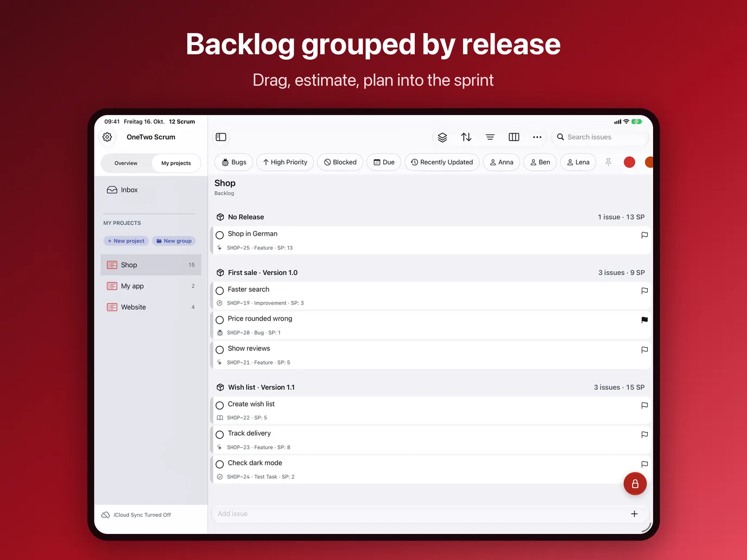Click the Search issues field
This screenshot has width=747, height=560.
600,137
